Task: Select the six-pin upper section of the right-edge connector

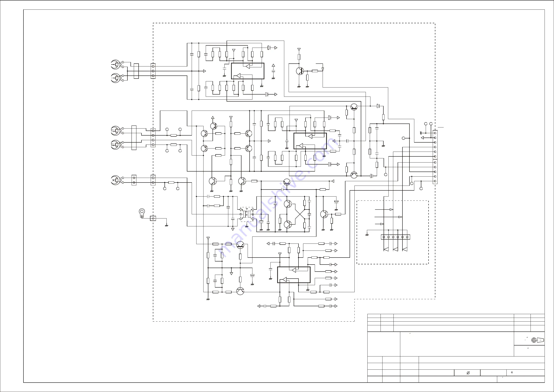Action: (x=435, y=145)
